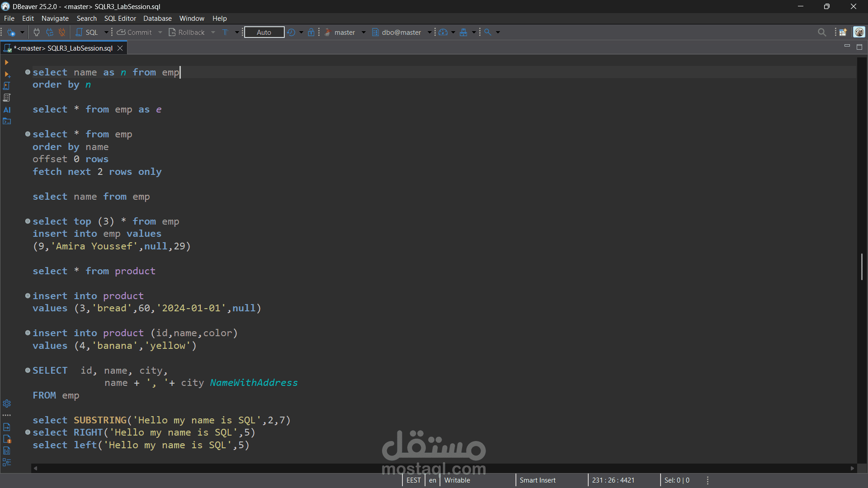Click the DBeaver perspective beaver icon
This screenshot has width=868, height=488.
click(859, 33)
